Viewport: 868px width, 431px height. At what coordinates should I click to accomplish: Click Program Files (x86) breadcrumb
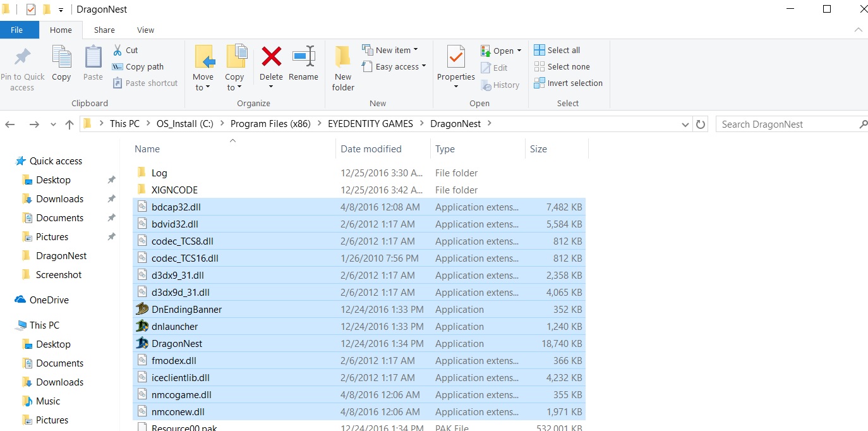coord(270,124)
